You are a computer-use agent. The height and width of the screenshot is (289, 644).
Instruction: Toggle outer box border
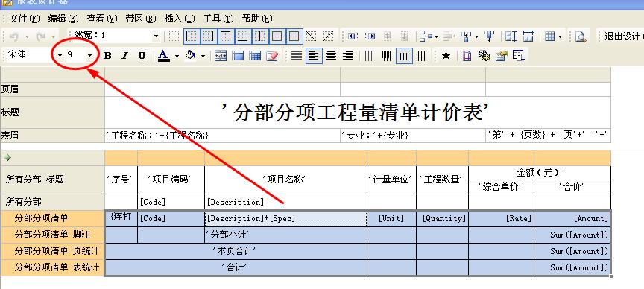pos(277,36)
